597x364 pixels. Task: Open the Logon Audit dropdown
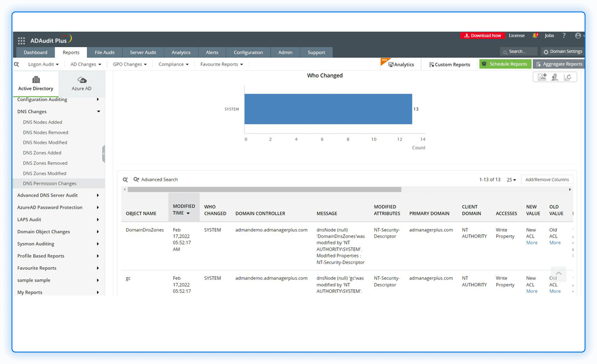pos(43,64)
